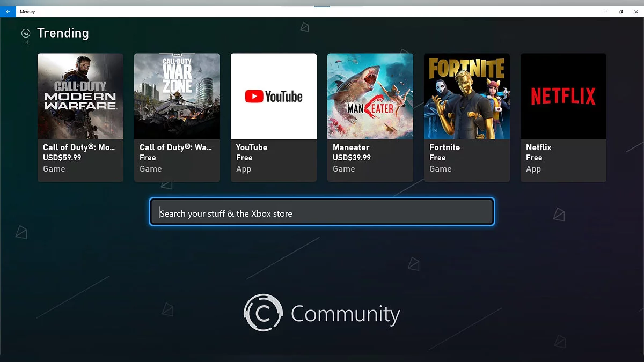
Task: Click the Game label under Maneater
Action: coord(344,169)
